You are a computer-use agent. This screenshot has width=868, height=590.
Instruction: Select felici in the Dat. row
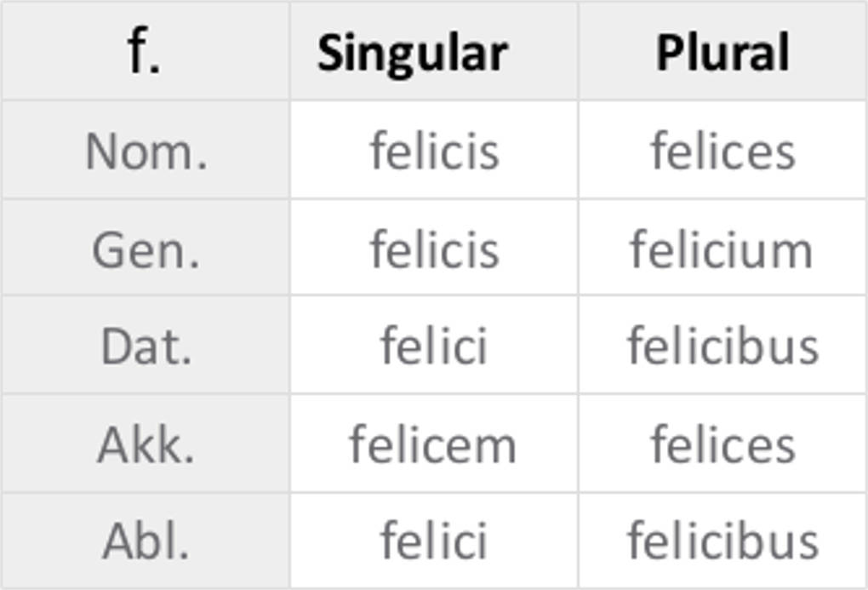pos(434,347)
